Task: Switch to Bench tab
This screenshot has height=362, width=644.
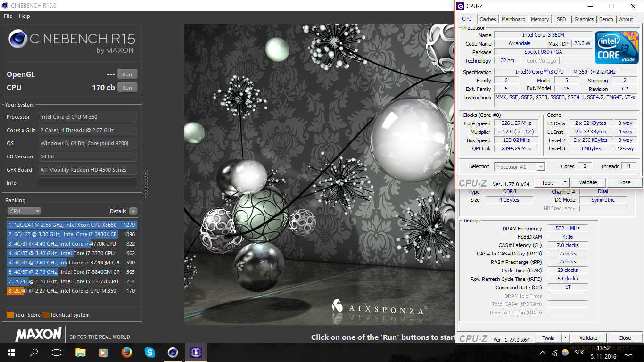Action: [606, 19]
